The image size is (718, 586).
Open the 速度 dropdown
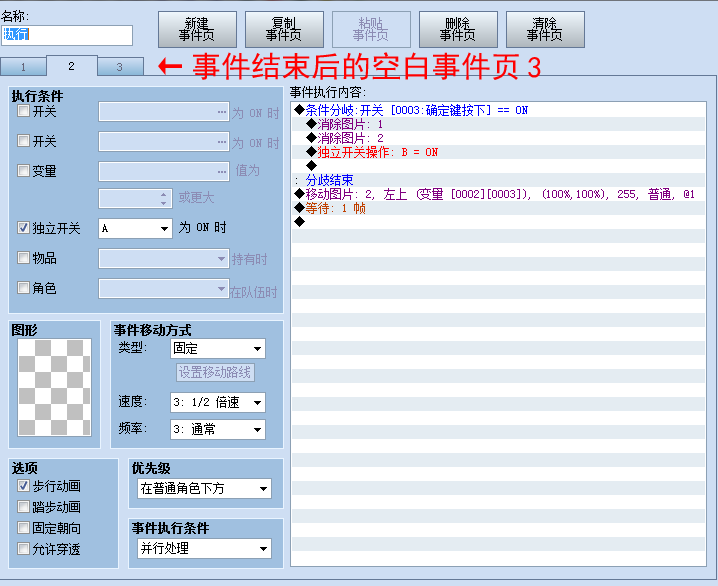coord(218,403)
